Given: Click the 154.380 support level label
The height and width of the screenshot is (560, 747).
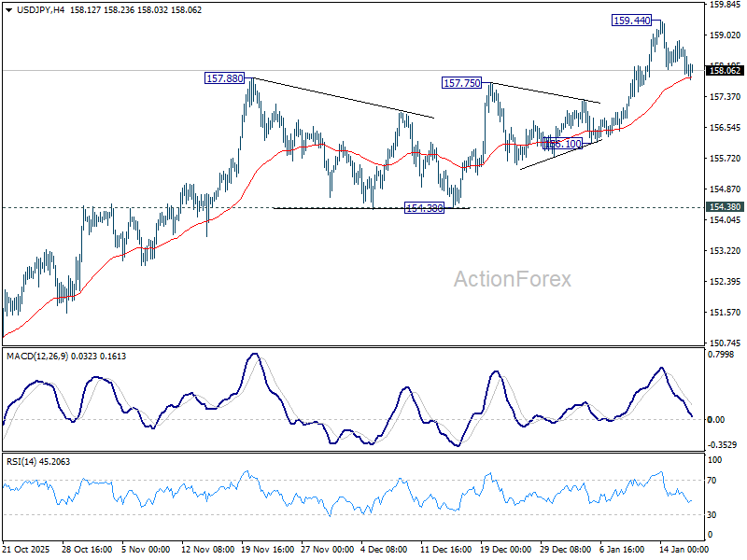Looking at the screenshot, I should tap(426, 207).
